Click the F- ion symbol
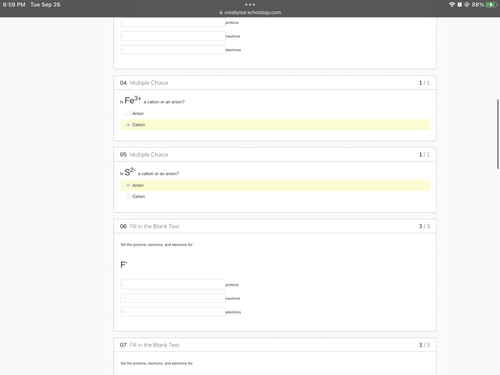 coord(124,265)
